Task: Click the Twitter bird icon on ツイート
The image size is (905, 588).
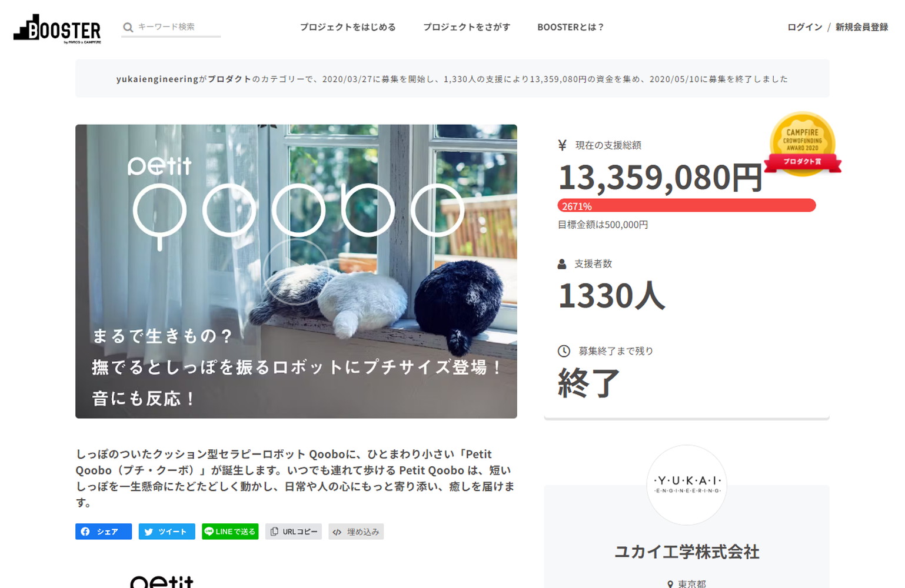Action: click(148, 532)
